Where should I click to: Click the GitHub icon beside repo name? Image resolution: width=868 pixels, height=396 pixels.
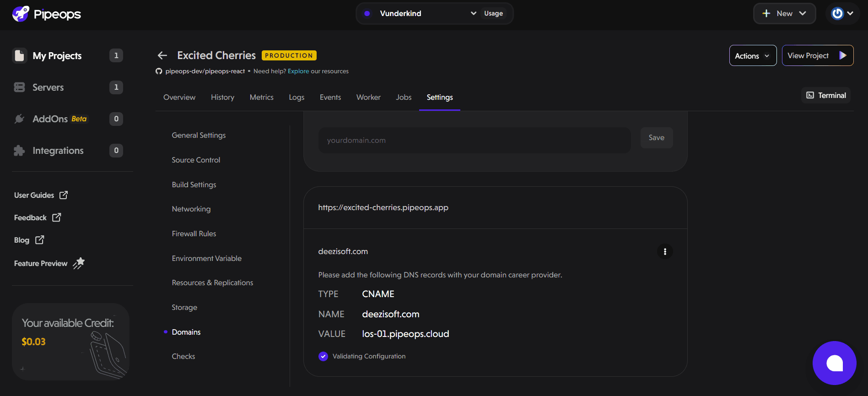point(159,71)
